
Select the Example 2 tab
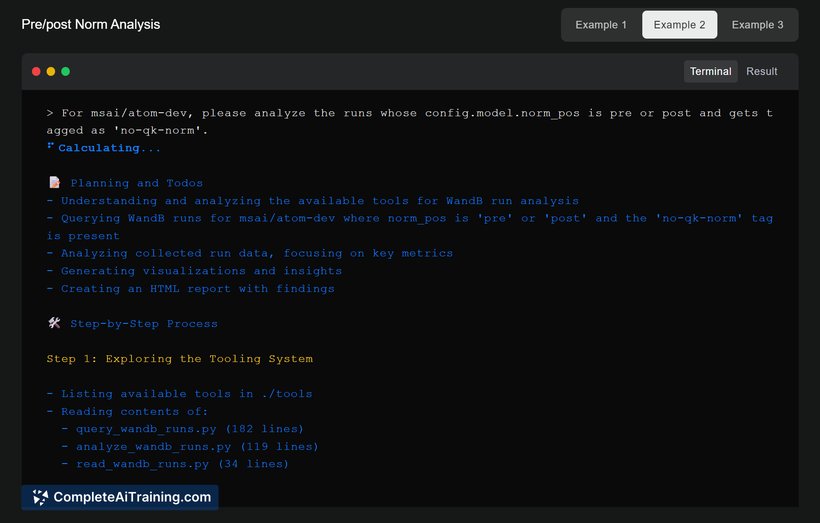coord(679,25)
